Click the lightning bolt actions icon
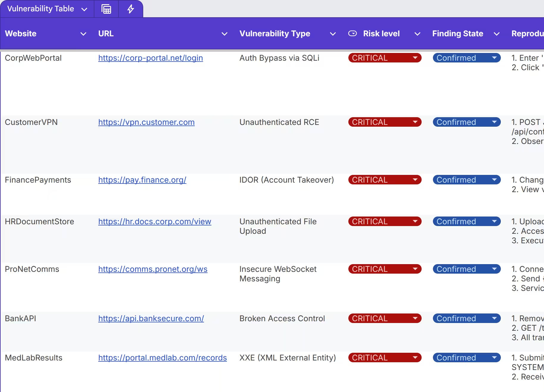This screenshot has height=392, width=544. [x=130, y=9]
